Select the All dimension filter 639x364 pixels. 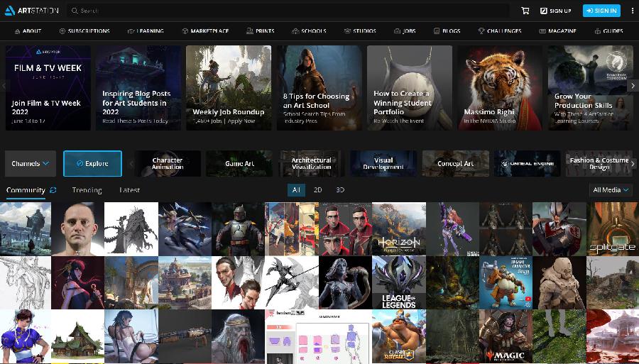pyautogui.click(x=296, y=190)
